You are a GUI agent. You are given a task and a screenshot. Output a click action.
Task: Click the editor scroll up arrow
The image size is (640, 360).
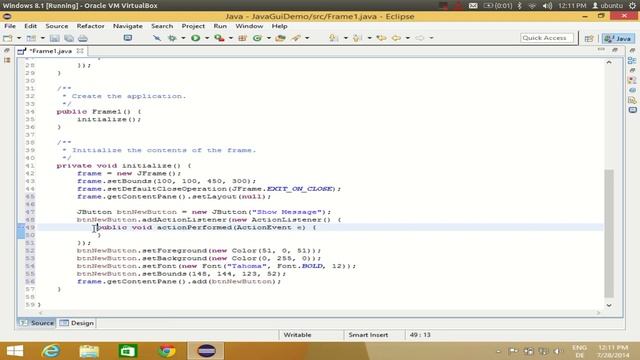point(609,62)
